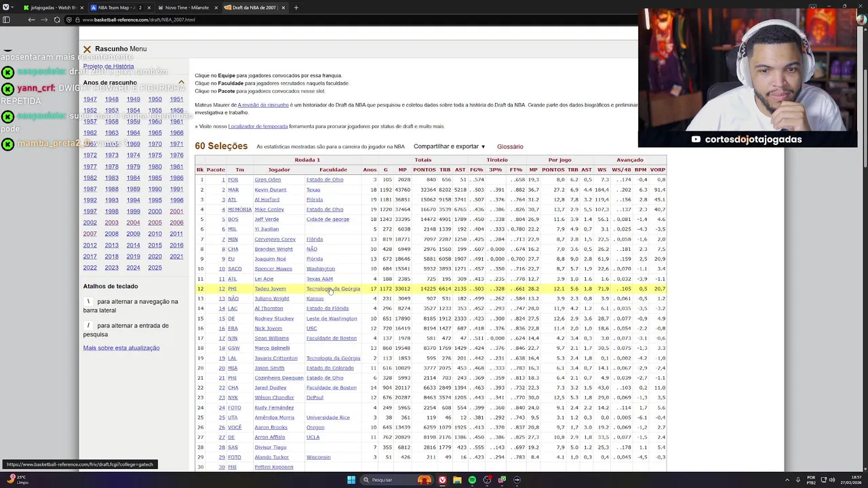
Task: Open Kevin Durant player page
Action: click(270, 190)
